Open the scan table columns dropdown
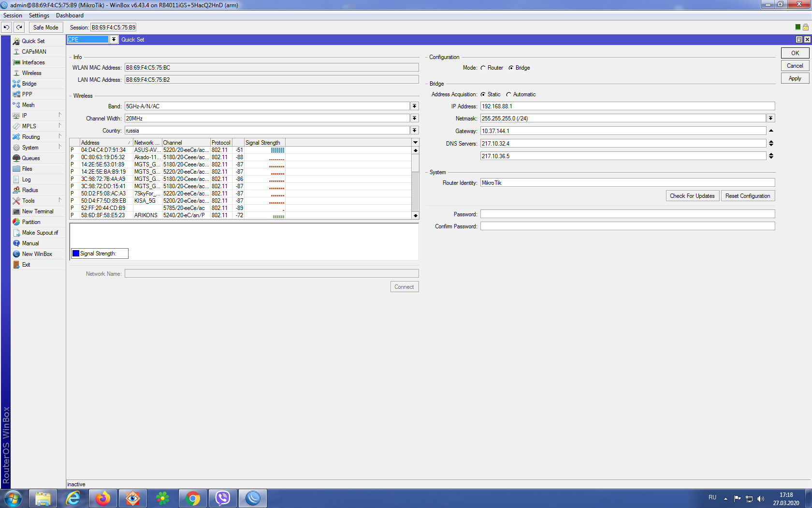 (x=415, y=142)
